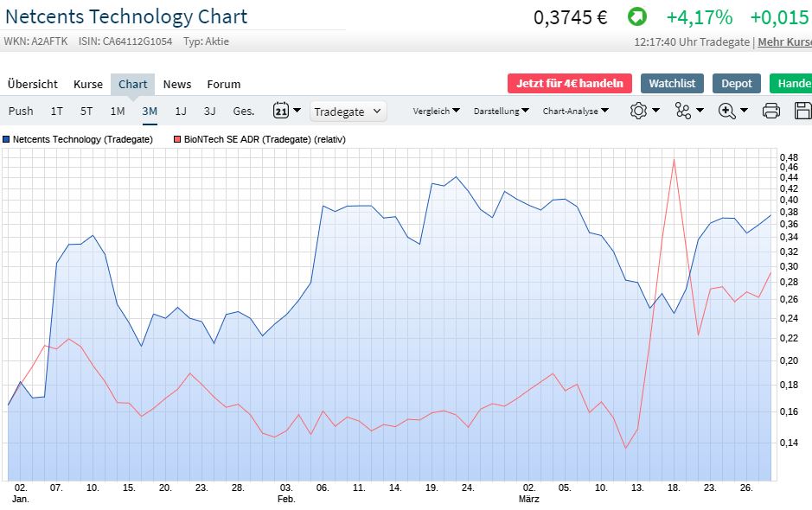812x510 pixels.
Task: Add stock via Watchlist button
Action: (x=672, y=83)
